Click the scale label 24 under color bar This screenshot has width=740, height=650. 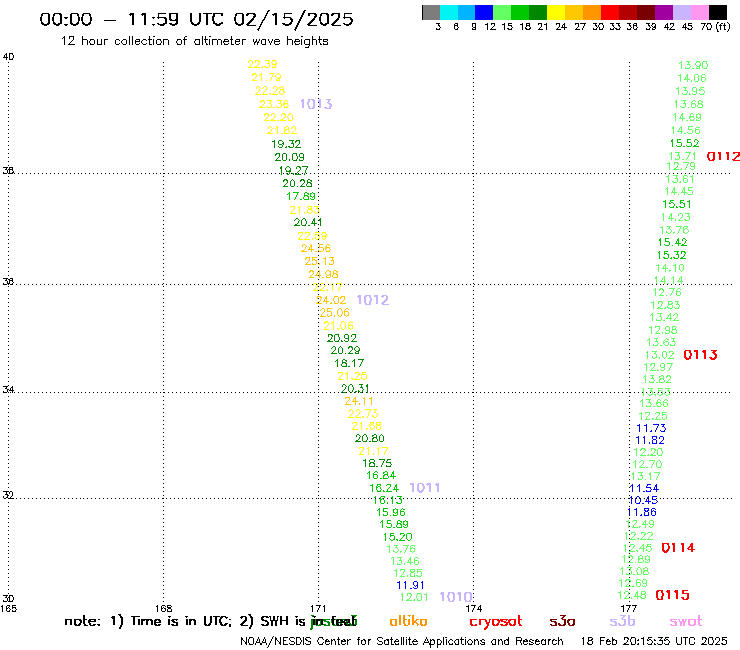click(561, 27)
